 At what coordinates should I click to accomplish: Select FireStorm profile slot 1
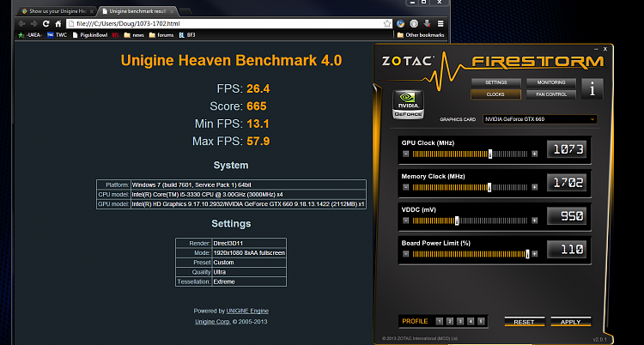pos(439,321)
